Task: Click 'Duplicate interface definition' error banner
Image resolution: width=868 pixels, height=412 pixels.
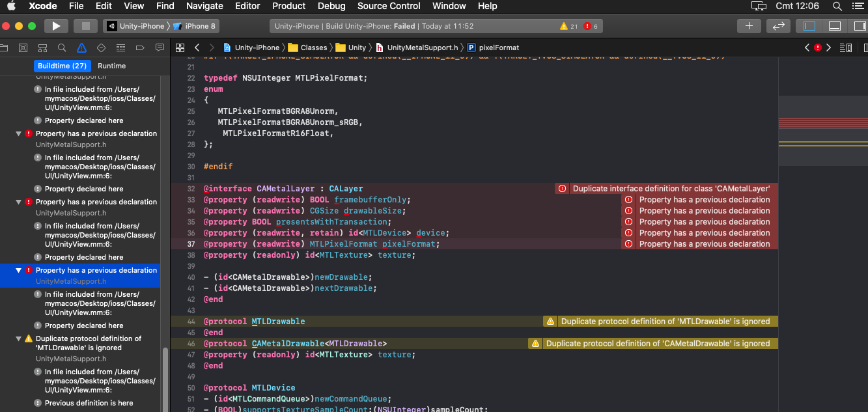Action: point(666,189)
